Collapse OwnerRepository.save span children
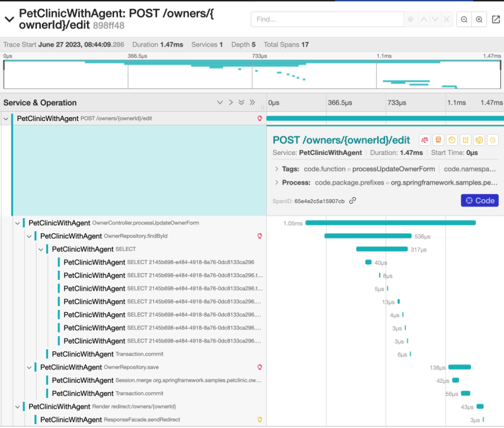 (29, 367)
